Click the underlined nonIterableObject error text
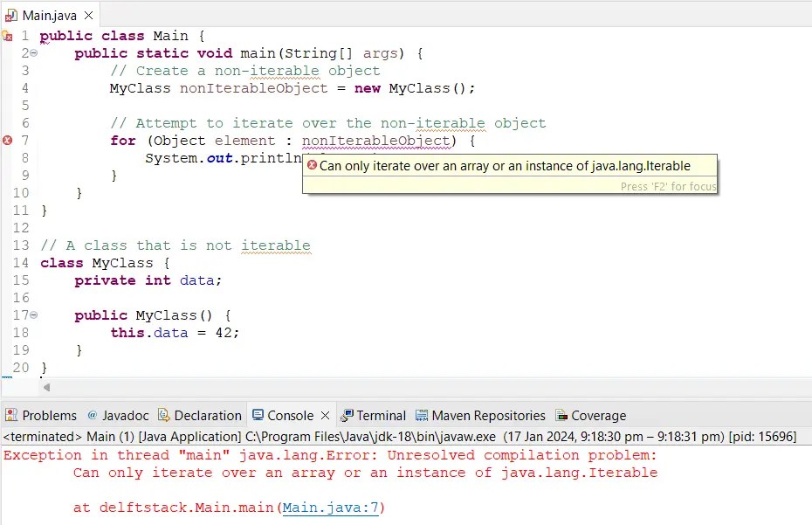 [x=377, y=141]
